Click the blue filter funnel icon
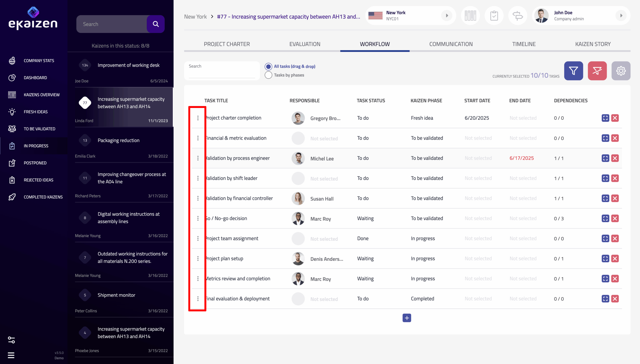 point(573,71)
